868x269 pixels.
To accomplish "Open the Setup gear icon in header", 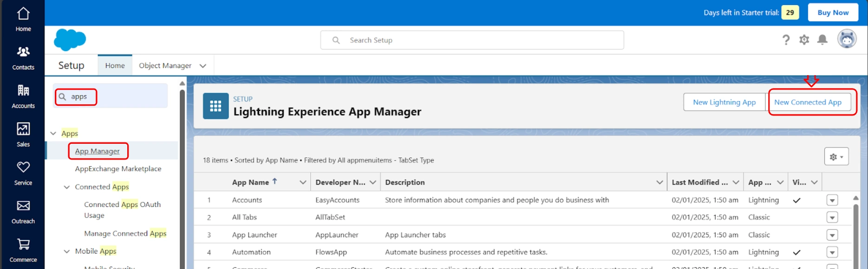I will click(804, 40).
